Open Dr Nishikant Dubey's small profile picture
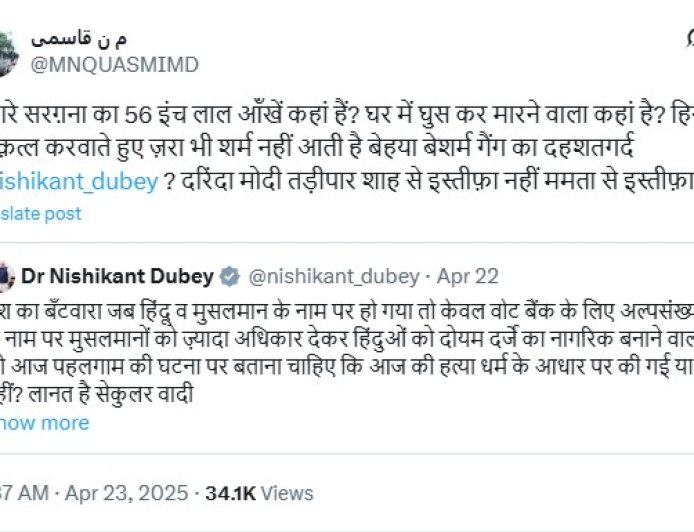Screen dimensions: 694x532 click(6, 276)
